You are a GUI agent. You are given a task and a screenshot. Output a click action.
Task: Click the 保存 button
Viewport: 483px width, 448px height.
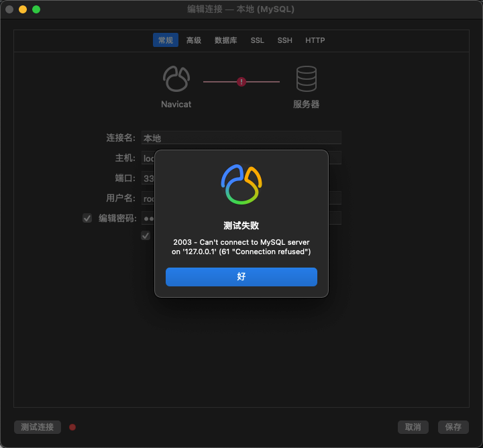click(453, 427)
